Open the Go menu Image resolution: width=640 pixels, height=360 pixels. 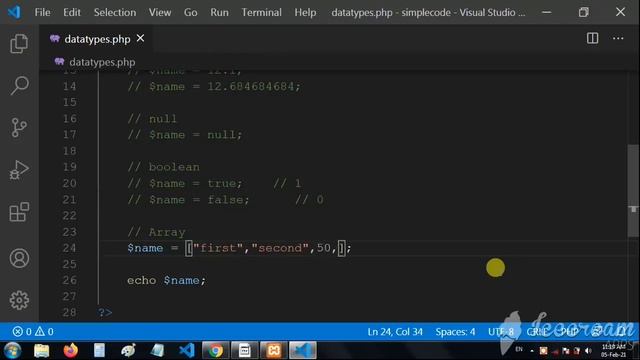pos(190,12)
